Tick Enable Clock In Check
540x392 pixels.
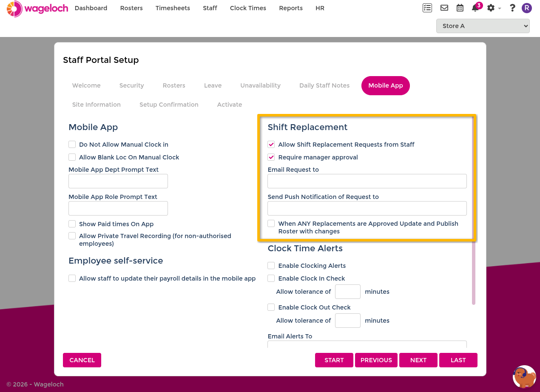pyautogui.click(x=271, y=278)
